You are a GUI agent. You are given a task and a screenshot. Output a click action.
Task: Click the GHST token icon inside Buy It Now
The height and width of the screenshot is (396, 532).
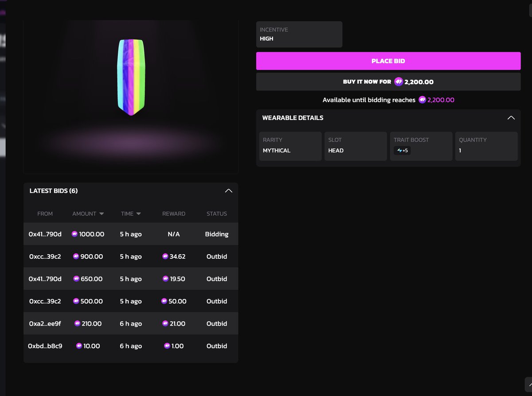click(x=398, y=82)
